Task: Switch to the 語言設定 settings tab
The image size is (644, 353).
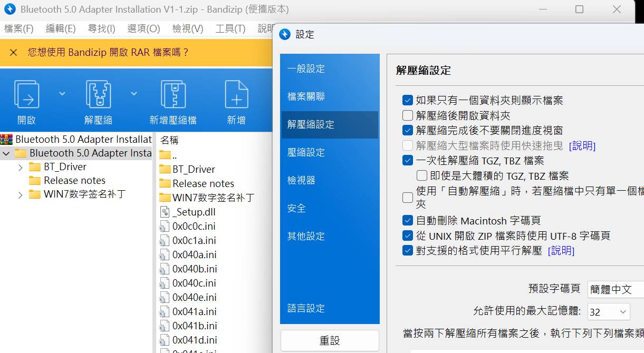Action: [x=330, y=308]
